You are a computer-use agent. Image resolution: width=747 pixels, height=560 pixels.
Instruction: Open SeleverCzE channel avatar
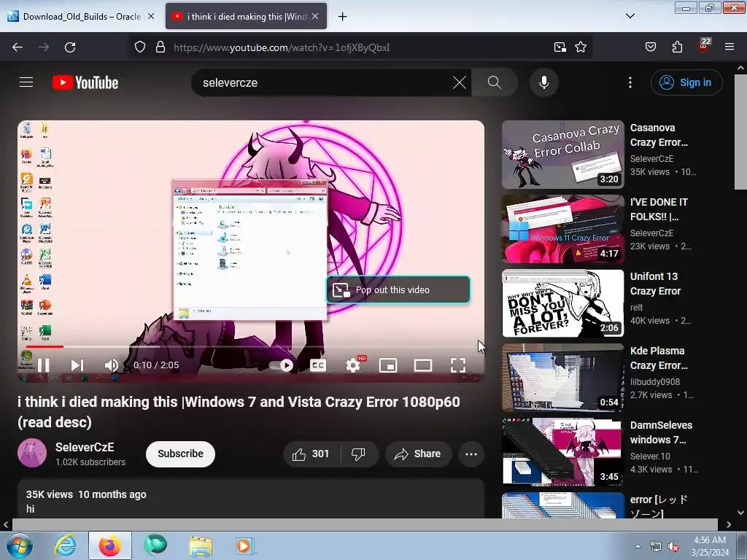pos(32,453)
